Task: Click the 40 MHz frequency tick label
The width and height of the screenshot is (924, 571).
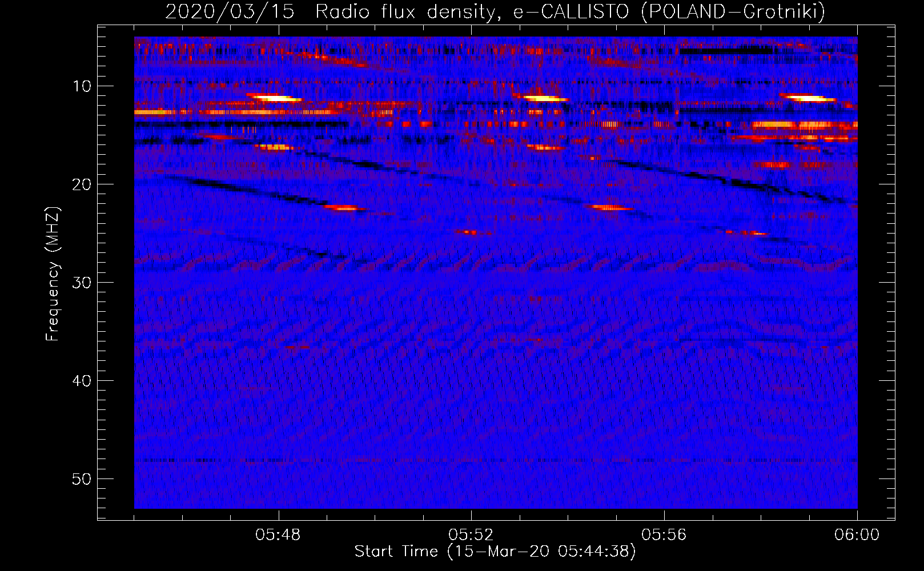Action: pyautogui.click(x=82, y=381)
